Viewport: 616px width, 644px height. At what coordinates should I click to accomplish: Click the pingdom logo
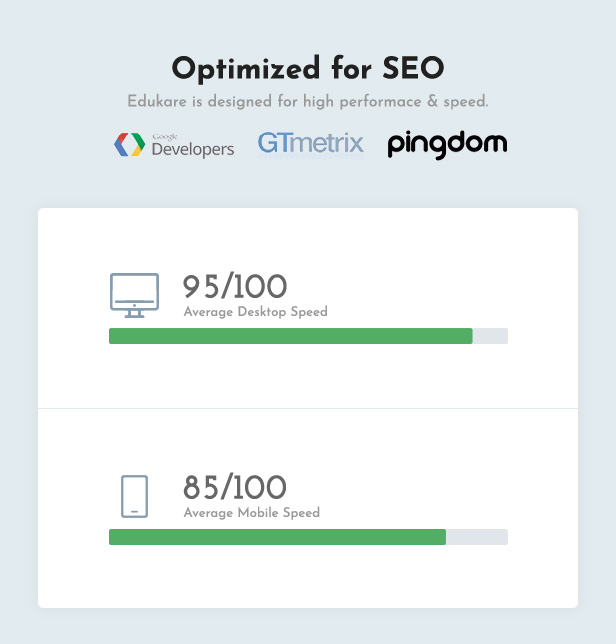point(447,145)
